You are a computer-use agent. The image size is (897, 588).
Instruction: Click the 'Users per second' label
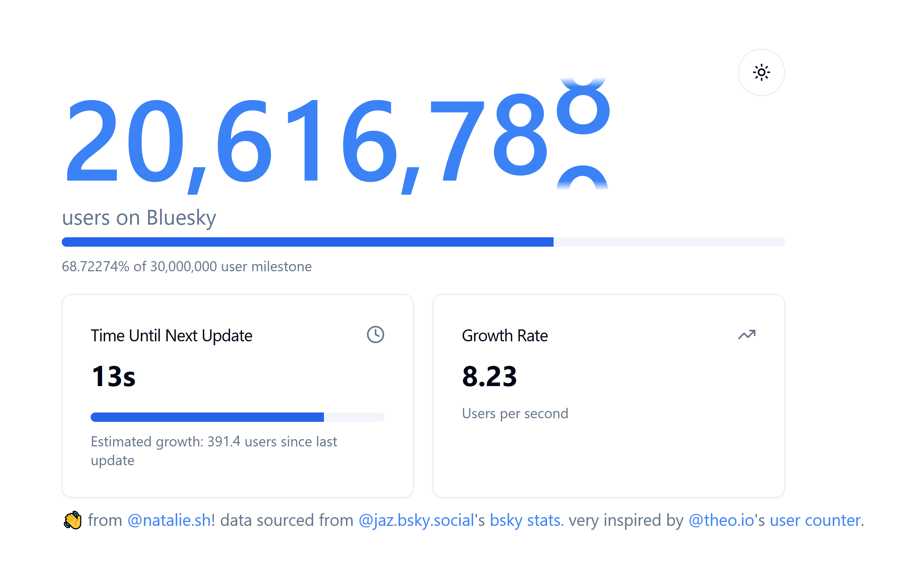click(515, 414)
